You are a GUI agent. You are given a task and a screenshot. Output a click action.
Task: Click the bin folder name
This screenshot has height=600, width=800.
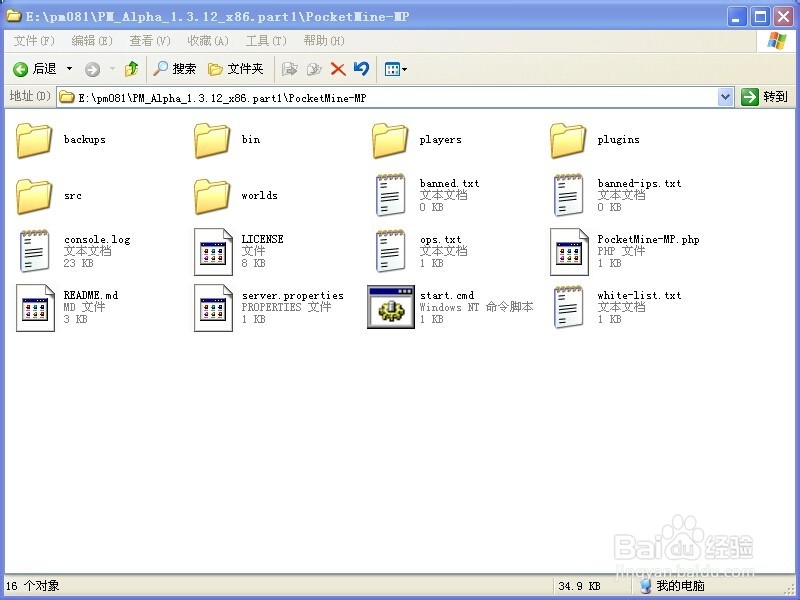pos(251,139)
